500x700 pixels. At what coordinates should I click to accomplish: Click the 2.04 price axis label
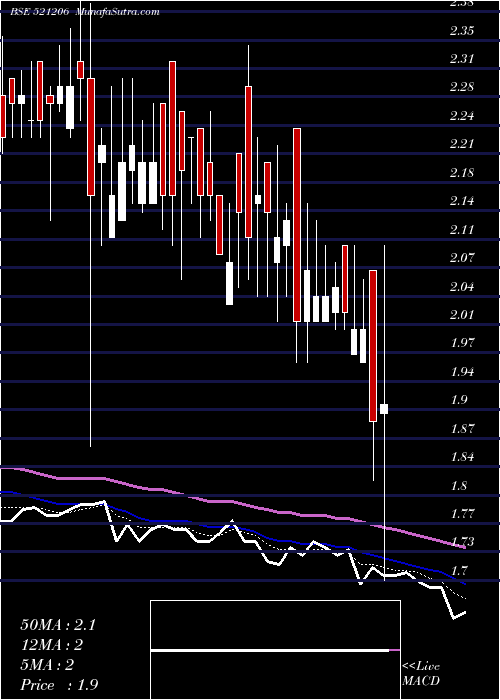(462, 286)
